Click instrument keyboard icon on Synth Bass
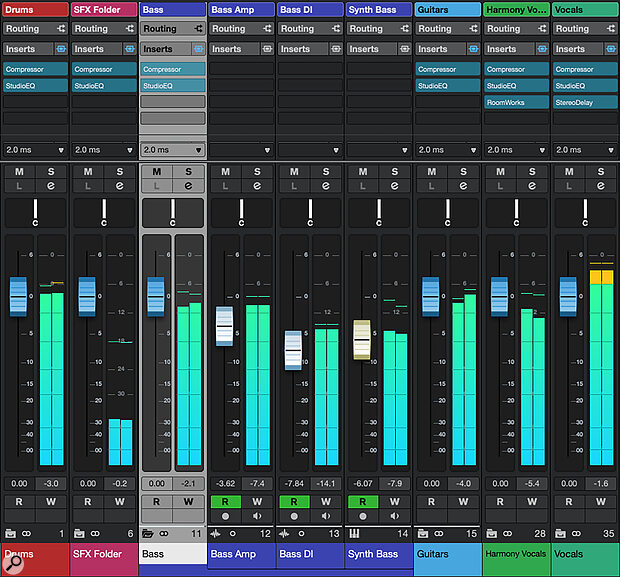Screen dimensions: 620x577 (x=354, y=534)
